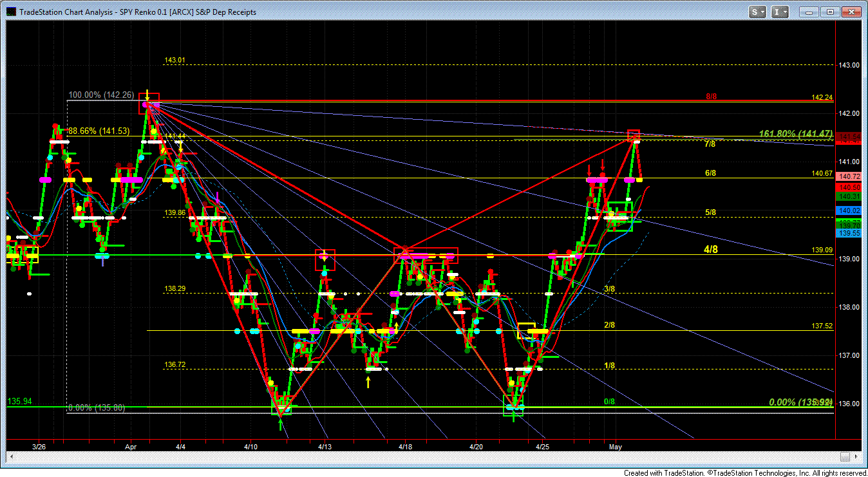Screen dimensions: 868x477
Task: Click the '141.00' price axis value
Action: 849,162
